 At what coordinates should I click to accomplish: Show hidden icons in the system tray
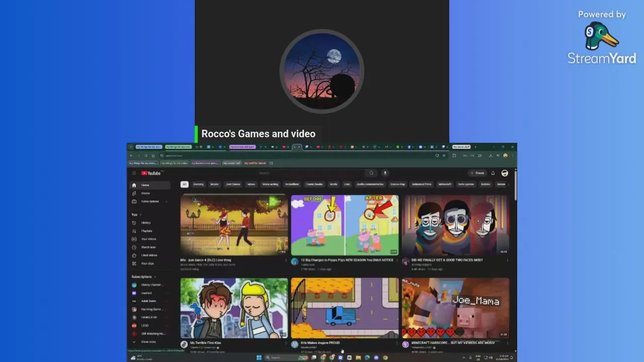(x=464, y=357)
